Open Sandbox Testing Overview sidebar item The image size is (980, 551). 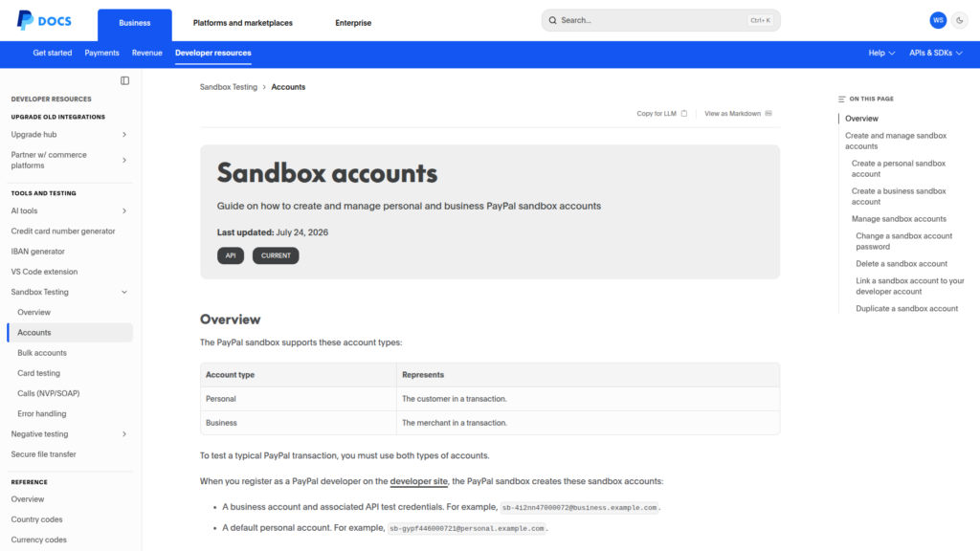pos(33,313)
